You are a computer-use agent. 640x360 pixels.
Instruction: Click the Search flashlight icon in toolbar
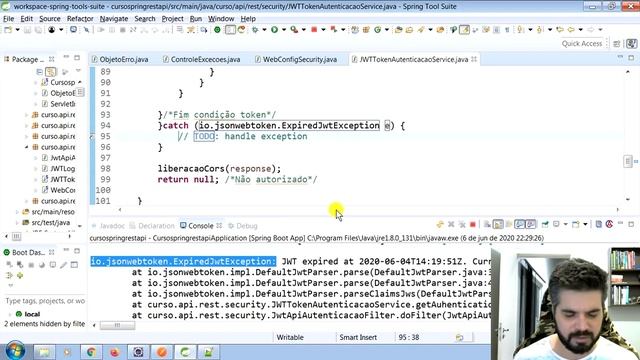[420, 30]
